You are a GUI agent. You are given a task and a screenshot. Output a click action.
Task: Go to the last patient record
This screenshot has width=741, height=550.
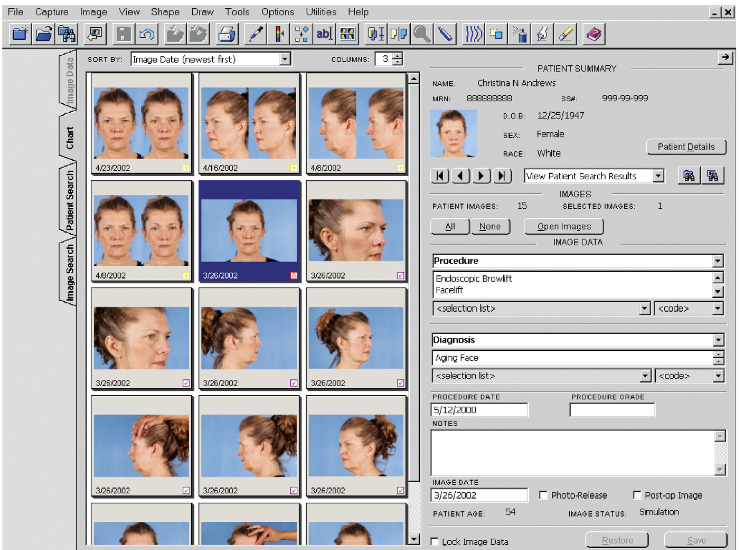pyautogui.click(x=502, y=176)
